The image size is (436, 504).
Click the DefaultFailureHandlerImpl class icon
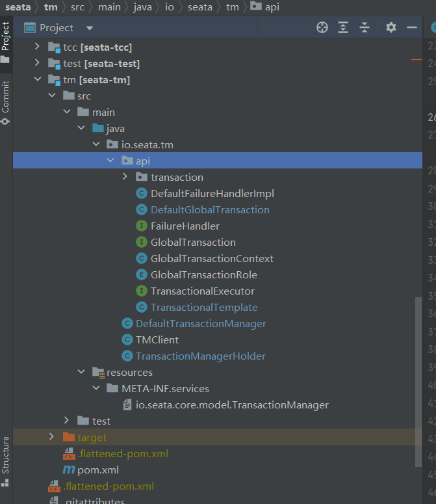click(142, 193)
